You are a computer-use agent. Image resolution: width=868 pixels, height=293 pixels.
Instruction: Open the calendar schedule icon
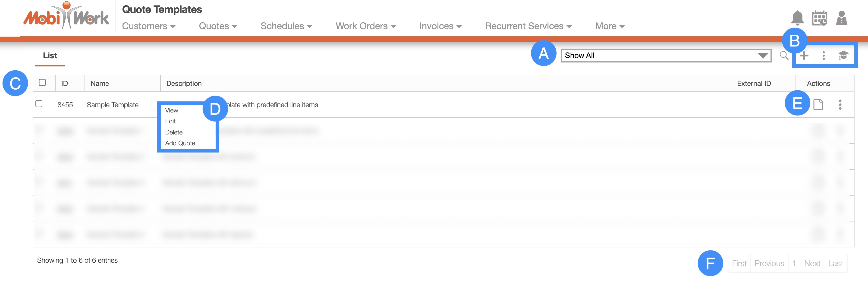pyautogui.click(x=819, y=18)
